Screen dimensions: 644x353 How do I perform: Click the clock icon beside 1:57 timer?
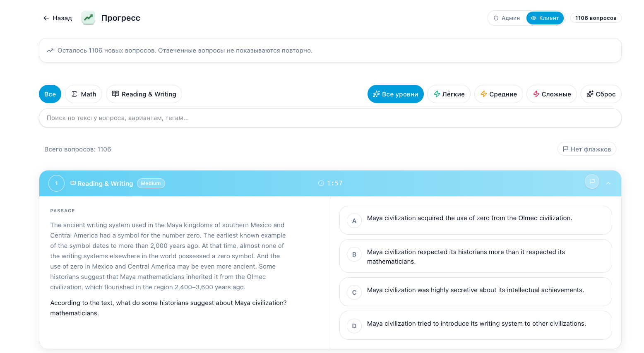coord(321,183)
